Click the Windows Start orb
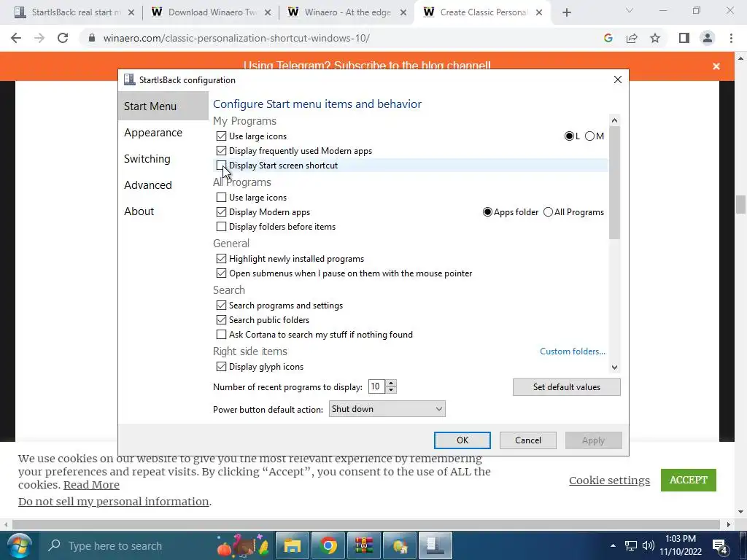 tap(19, 545)
